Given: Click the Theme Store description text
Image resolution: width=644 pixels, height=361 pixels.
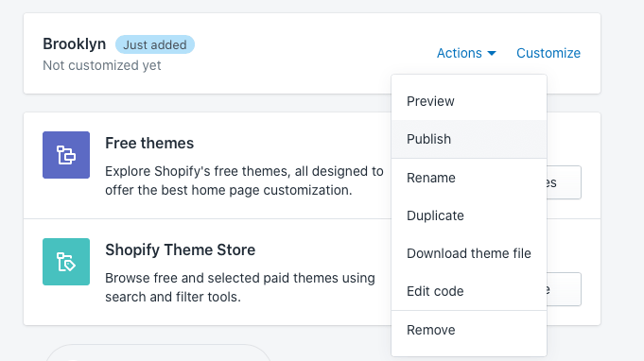Looking at the screenshot, I should point(240,287).
